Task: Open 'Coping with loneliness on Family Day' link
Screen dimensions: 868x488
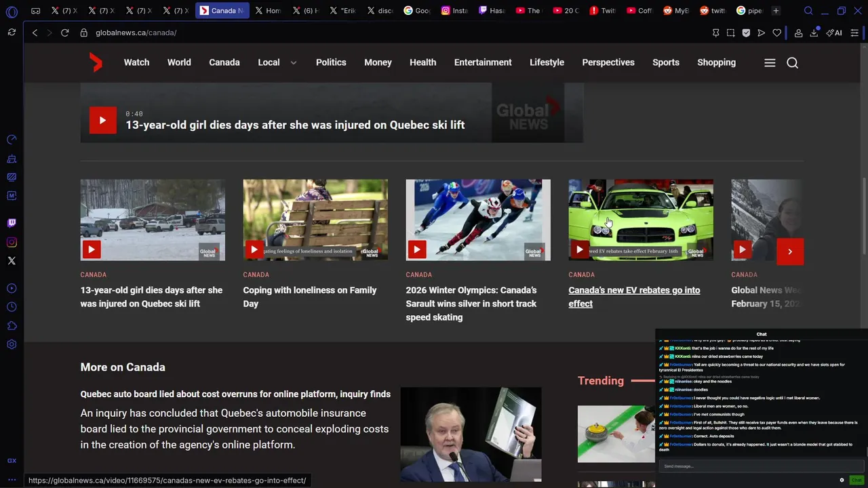Action: [x=310, y=297]
